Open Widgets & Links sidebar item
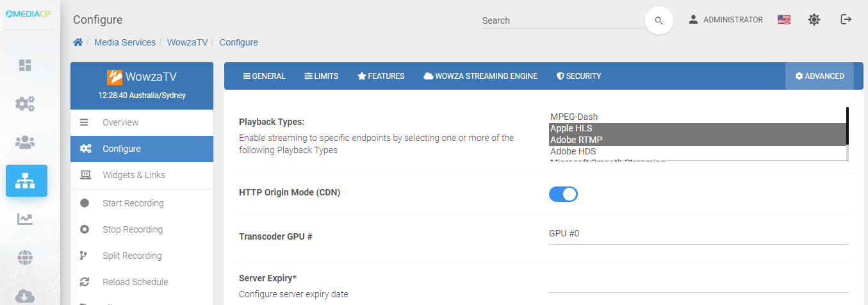 click(142, 175)
